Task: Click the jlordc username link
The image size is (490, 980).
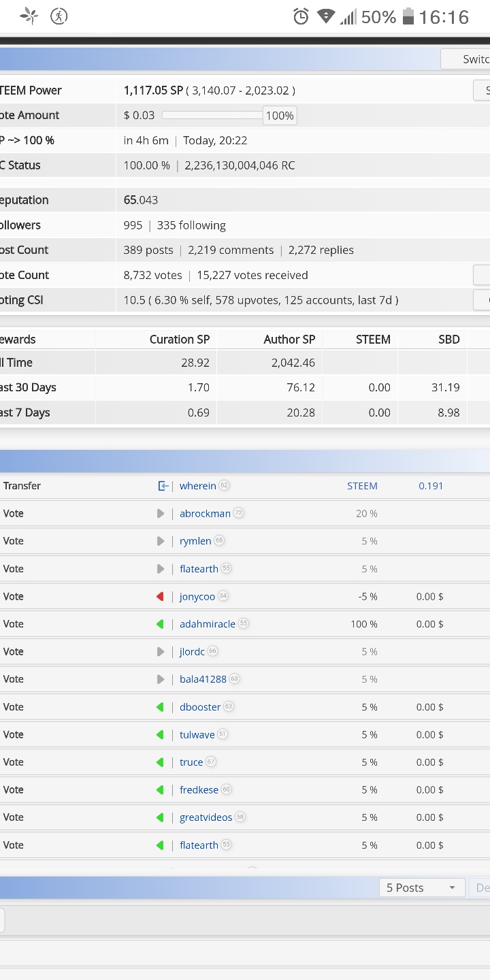Action: [x=192, y=652]
